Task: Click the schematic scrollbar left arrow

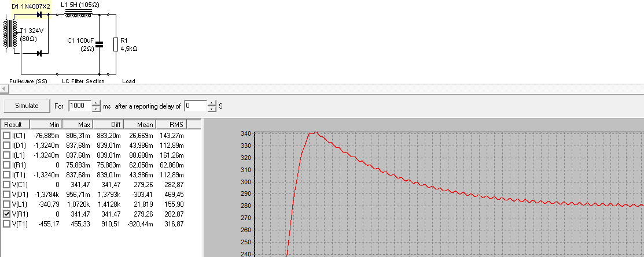Action: click(x=3, y=88)
